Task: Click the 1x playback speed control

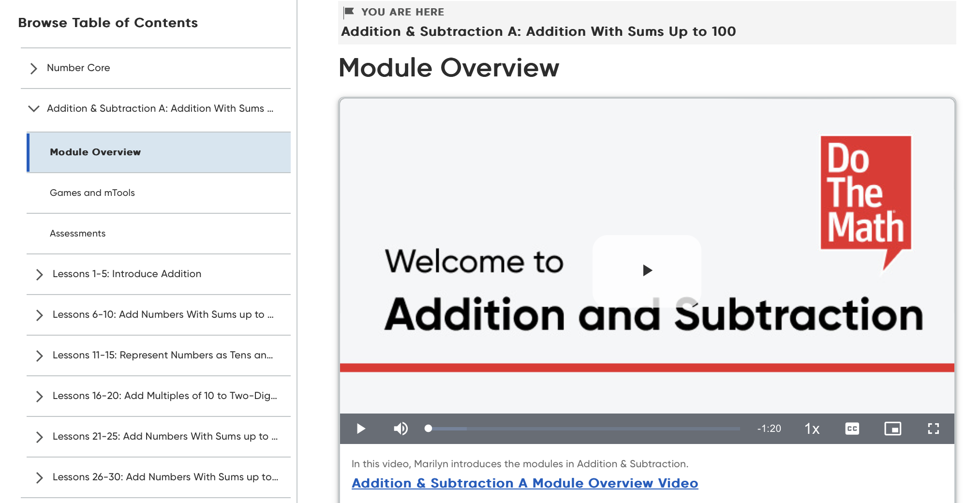Action: click(x=812, y=429)
